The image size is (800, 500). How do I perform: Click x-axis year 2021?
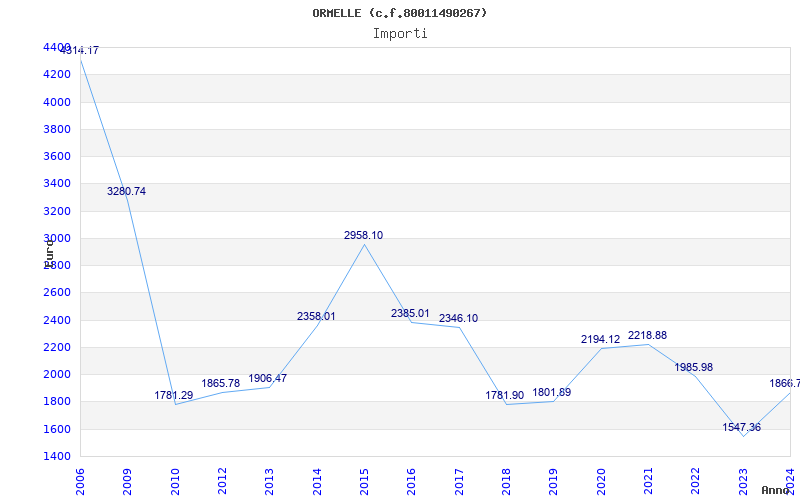[648, 481]
